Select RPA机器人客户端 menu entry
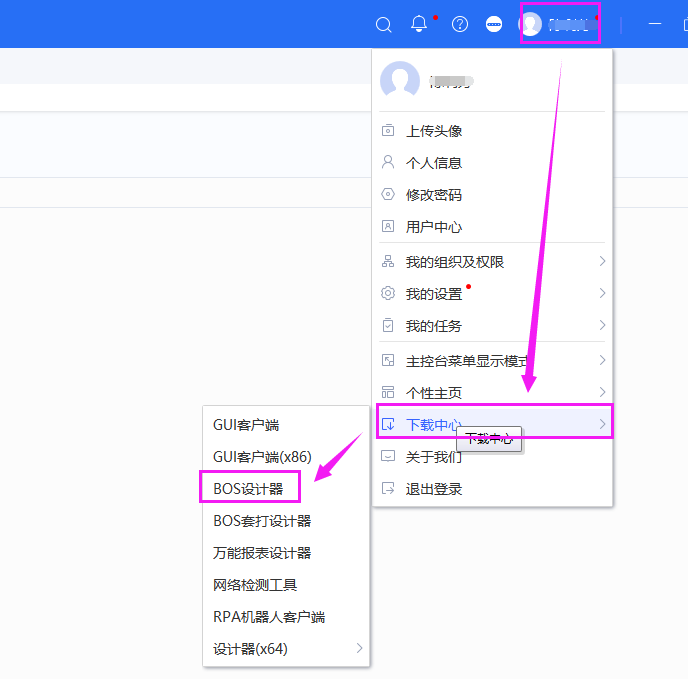The height and width of the screenshot is (679, 688). pyautogui.click(x=269, y=617)
